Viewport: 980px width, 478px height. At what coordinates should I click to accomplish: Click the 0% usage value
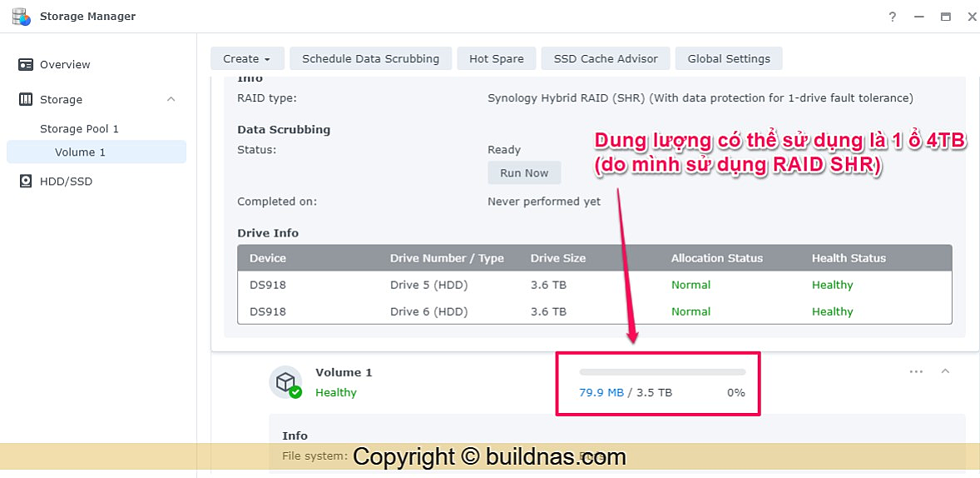(x=735, y=393)
